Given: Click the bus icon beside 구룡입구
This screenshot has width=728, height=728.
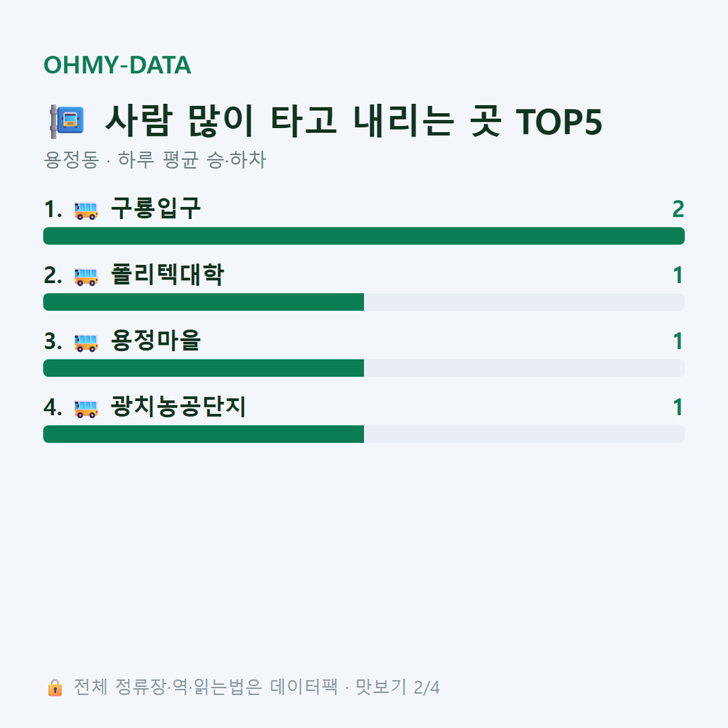Looking at the screenshot, I should [86, 210].
